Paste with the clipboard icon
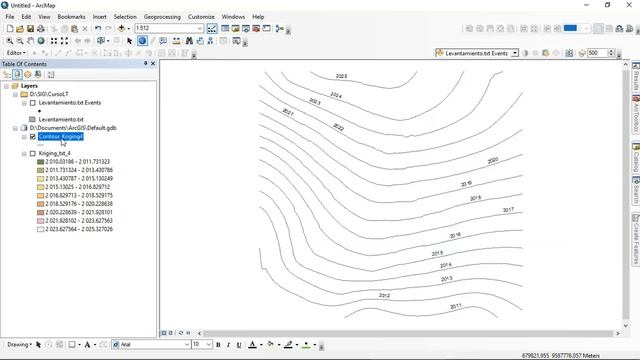 coord(74,29)
